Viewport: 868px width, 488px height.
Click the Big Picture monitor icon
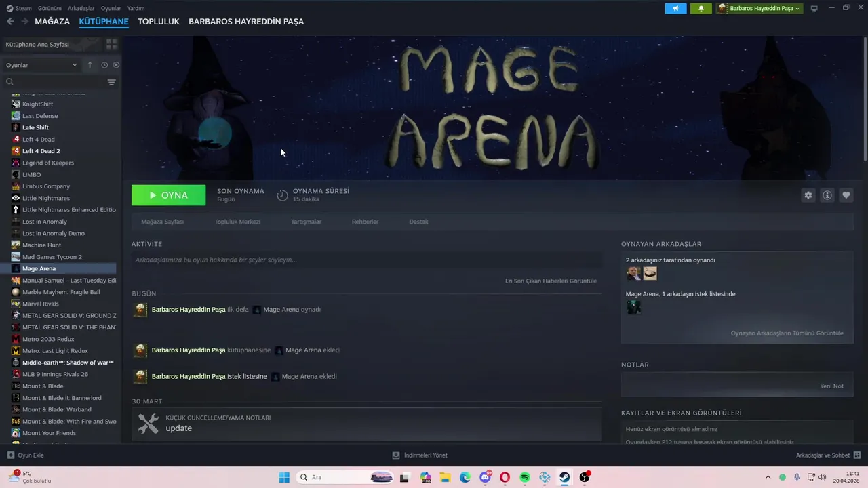click(x=814, y=8)
